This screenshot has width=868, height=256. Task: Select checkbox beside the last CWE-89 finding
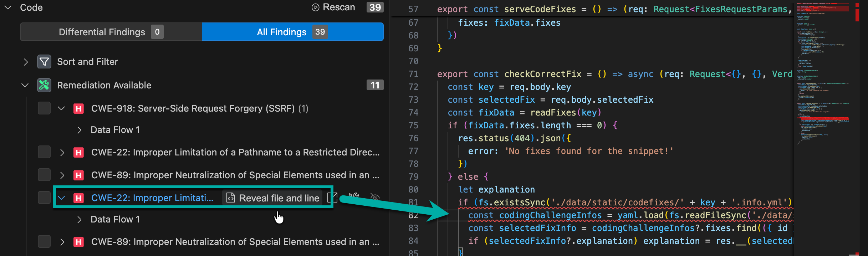point(44,242)
